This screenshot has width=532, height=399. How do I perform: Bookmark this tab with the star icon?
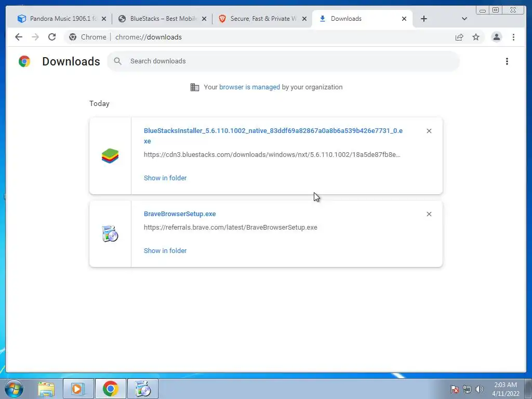(476, 37)
